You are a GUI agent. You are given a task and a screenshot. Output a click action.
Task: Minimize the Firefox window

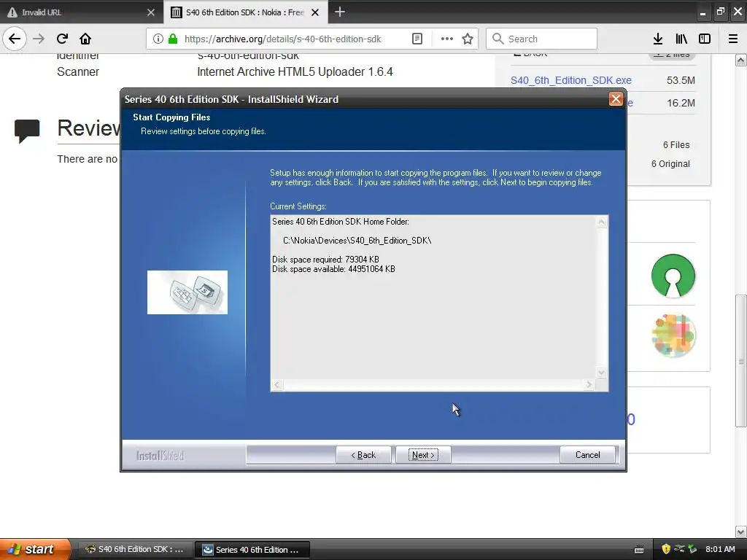click(703, 12)
